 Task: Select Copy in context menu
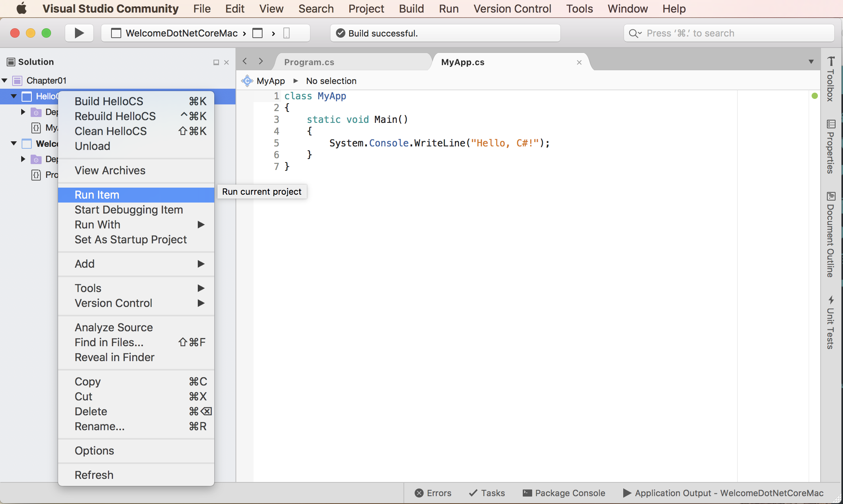click(136, 382)
